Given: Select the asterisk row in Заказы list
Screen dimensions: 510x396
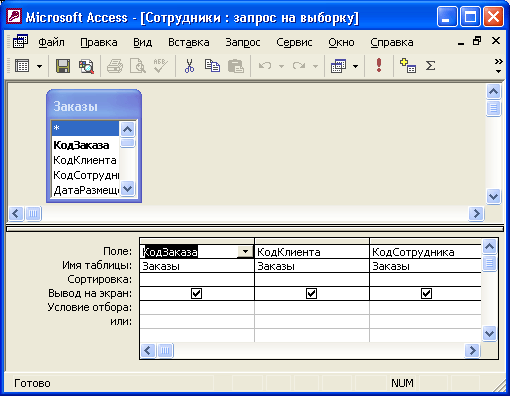Looking at the screenshot, I should click(85, 128).
